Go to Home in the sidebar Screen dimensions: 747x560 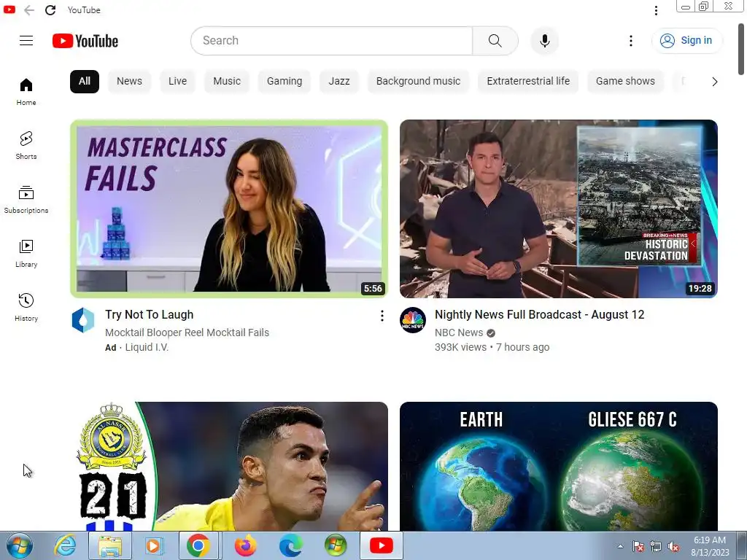tap(26, 92)
